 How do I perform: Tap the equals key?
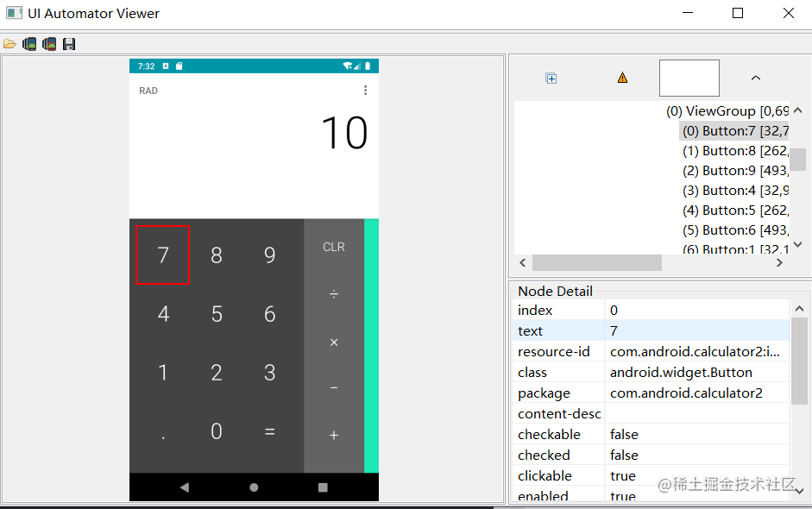[270, 431]
